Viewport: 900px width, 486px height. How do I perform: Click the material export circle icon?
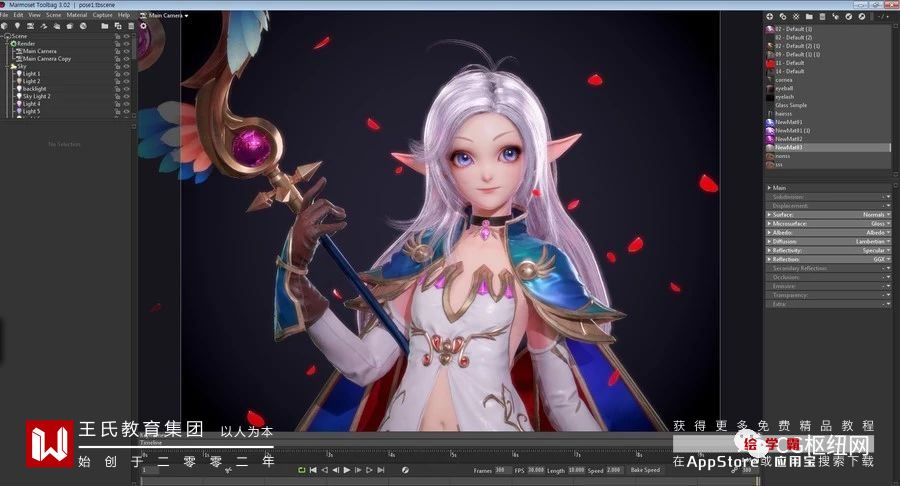tap(848, 17)
